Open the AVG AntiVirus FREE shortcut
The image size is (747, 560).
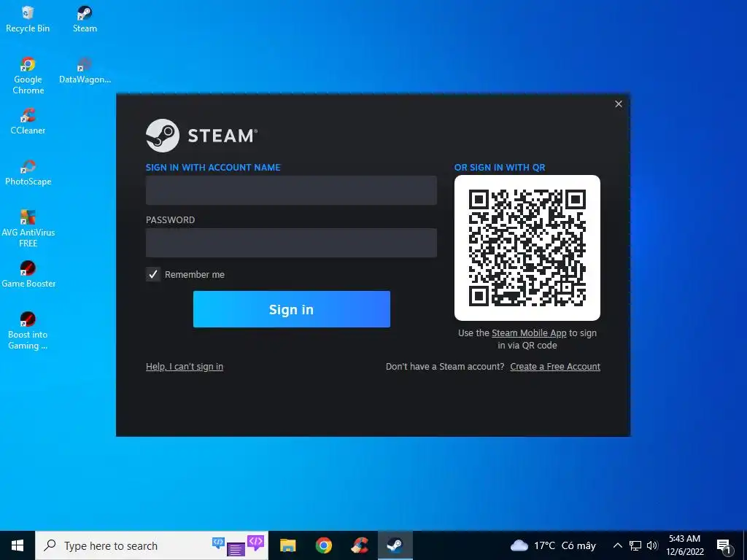pyautogui.click(x=28, y=228)
